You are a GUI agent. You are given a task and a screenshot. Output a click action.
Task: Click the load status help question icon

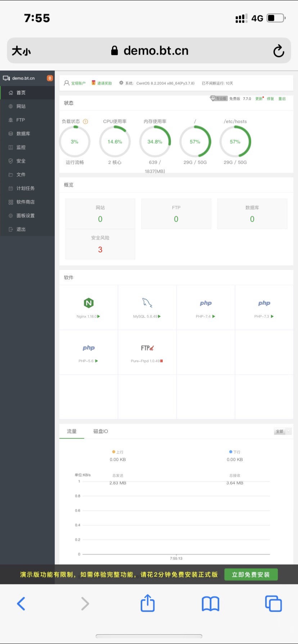tap(86, 121)
